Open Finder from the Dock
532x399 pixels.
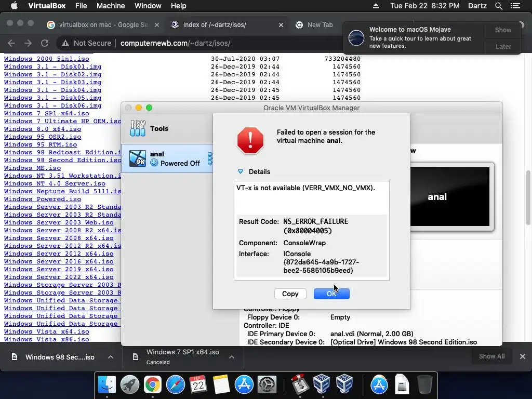pyautogui.click(x=107, y=385)
